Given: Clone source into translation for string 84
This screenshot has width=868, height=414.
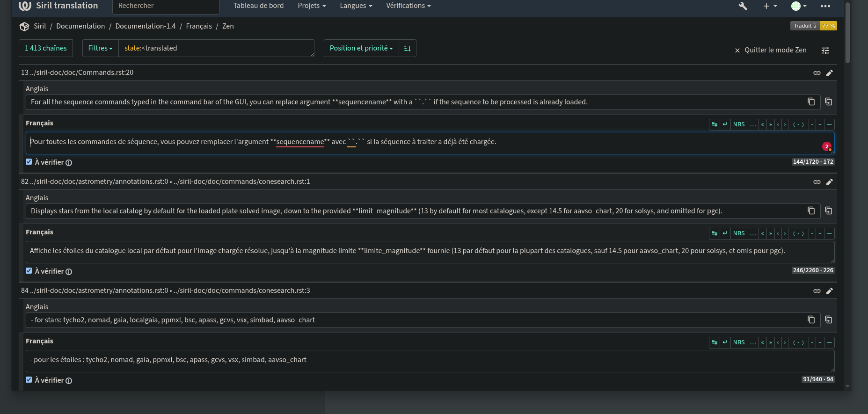Looking at the screenshot, I should [828, 320].
